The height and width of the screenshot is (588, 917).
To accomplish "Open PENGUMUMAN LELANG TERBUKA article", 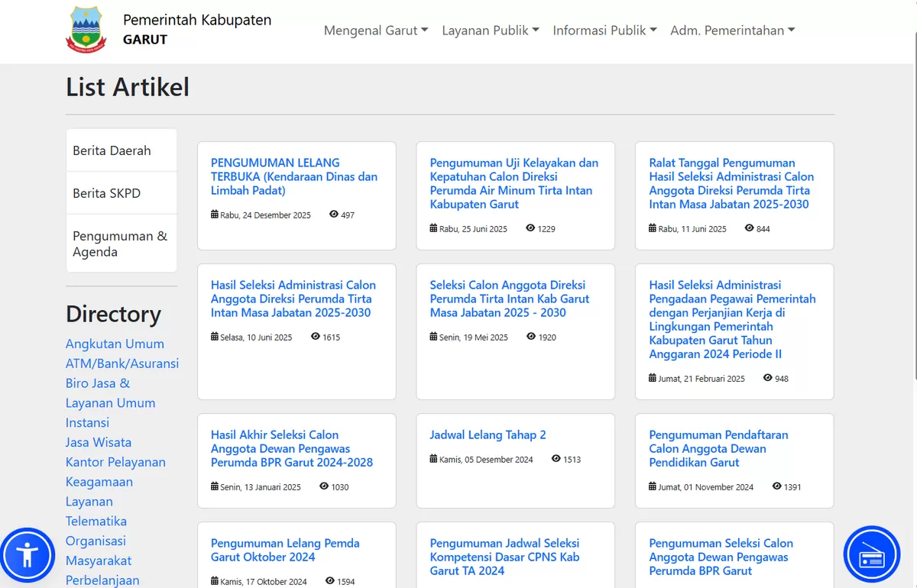I will tap(294, 176).
